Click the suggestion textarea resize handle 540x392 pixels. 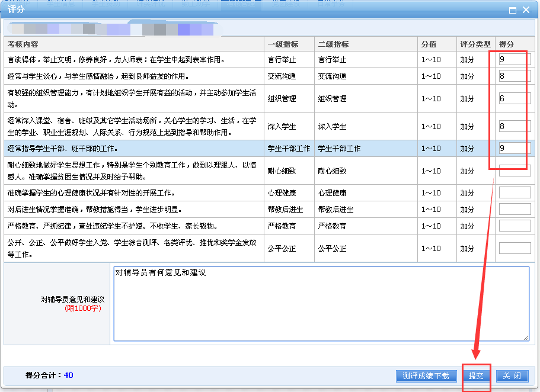click(526, 338)
